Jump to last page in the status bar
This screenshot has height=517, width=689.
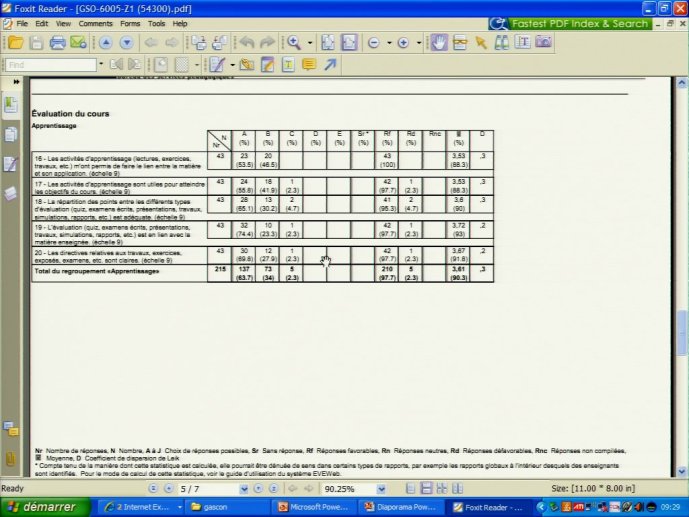[273, 488]
